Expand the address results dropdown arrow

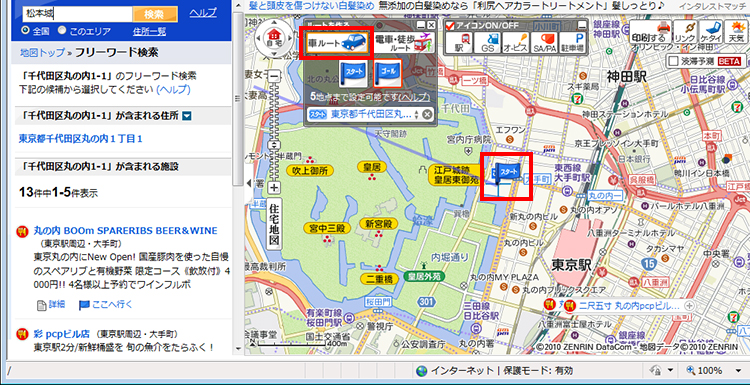point(187,115)
